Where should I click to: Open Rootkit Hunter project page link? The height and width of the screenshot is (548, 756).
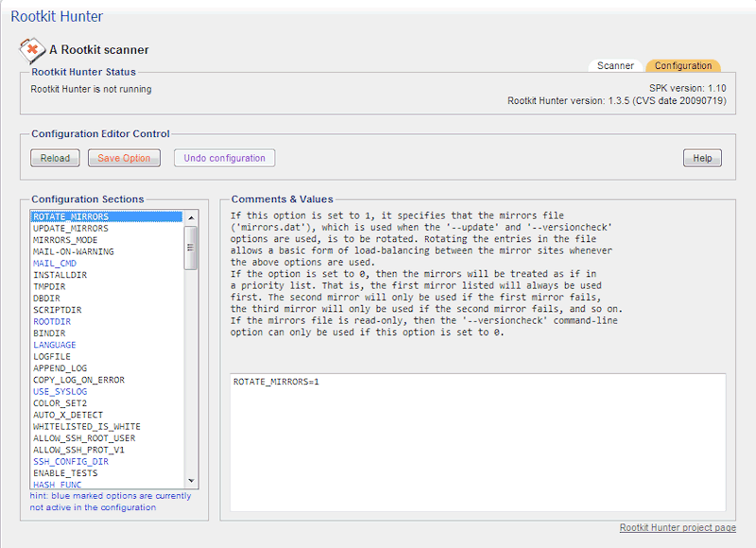coord(677,527)
